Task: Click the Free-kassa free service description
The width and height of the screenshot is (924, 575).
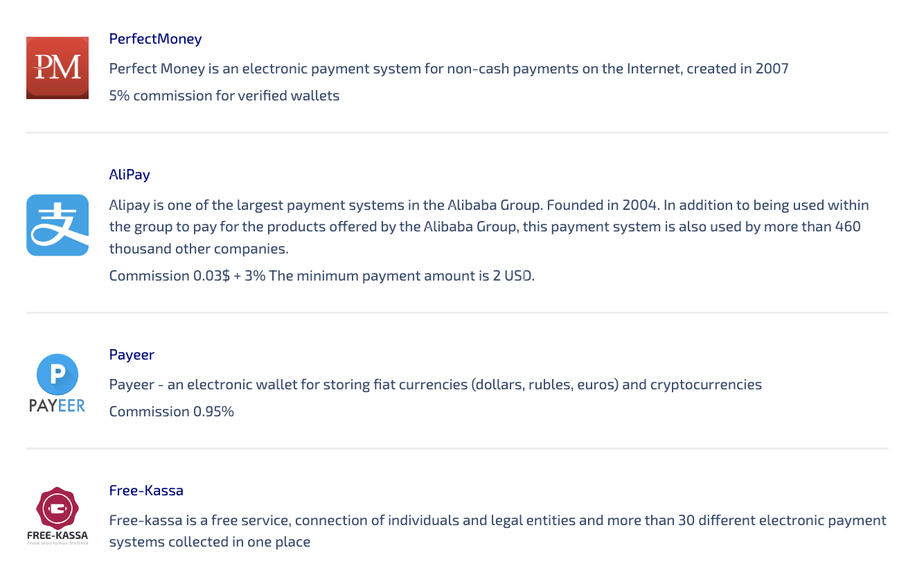Action: [x=498, y=531]
